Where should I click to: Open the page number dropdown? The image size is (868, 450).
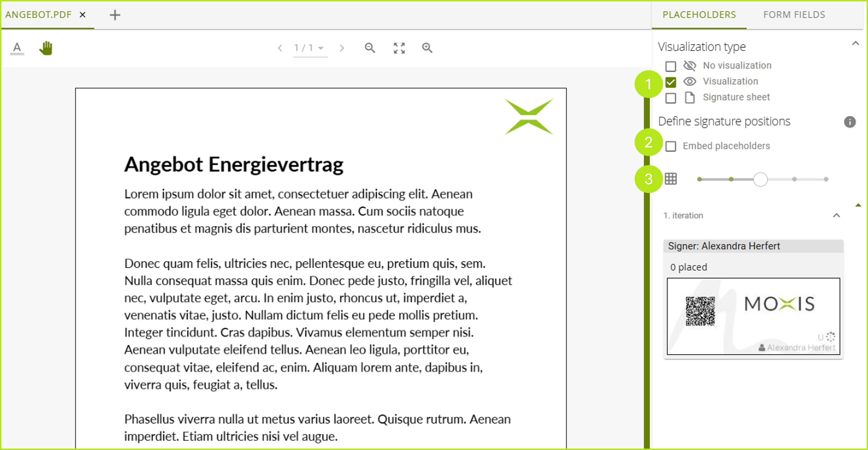click(321, 48)
